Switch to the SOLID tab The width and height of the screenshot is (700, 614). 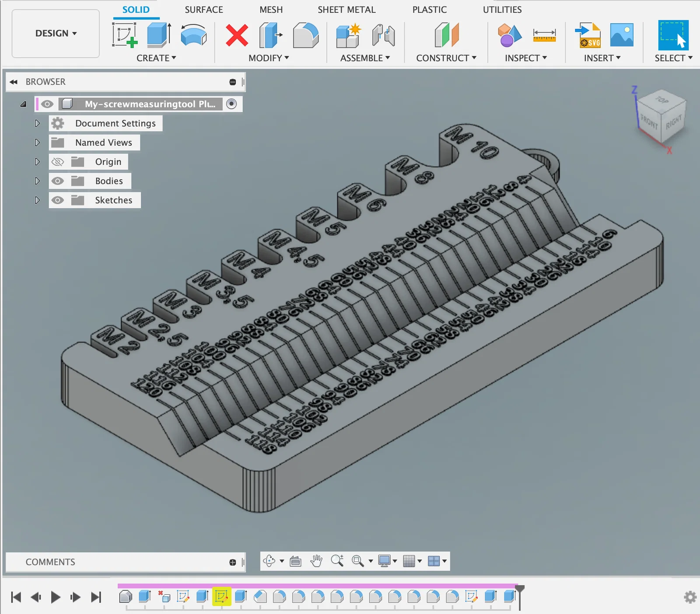136,10
